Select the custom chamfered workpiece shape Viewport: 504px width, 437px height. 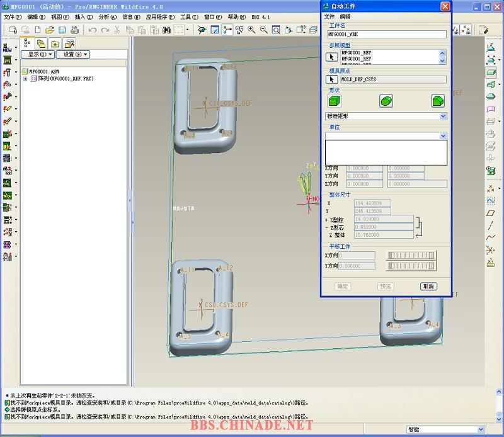(438, 101)
